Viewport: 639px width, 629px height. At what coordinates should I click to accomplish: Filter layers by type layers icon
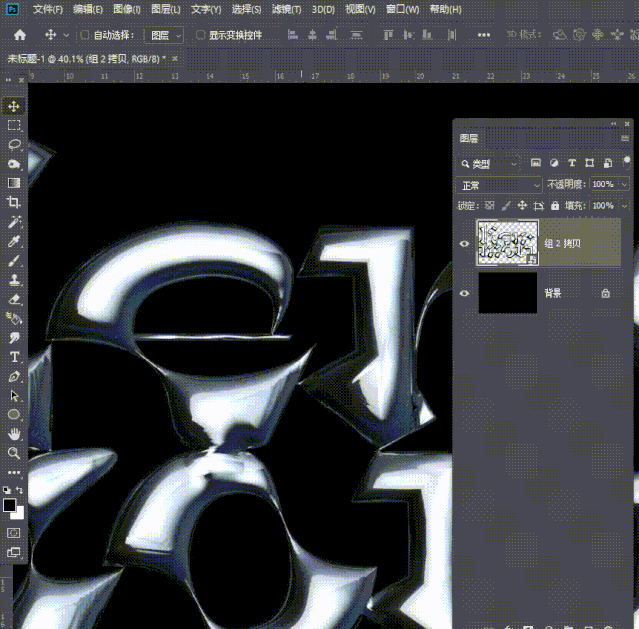(x=572, y=163)
